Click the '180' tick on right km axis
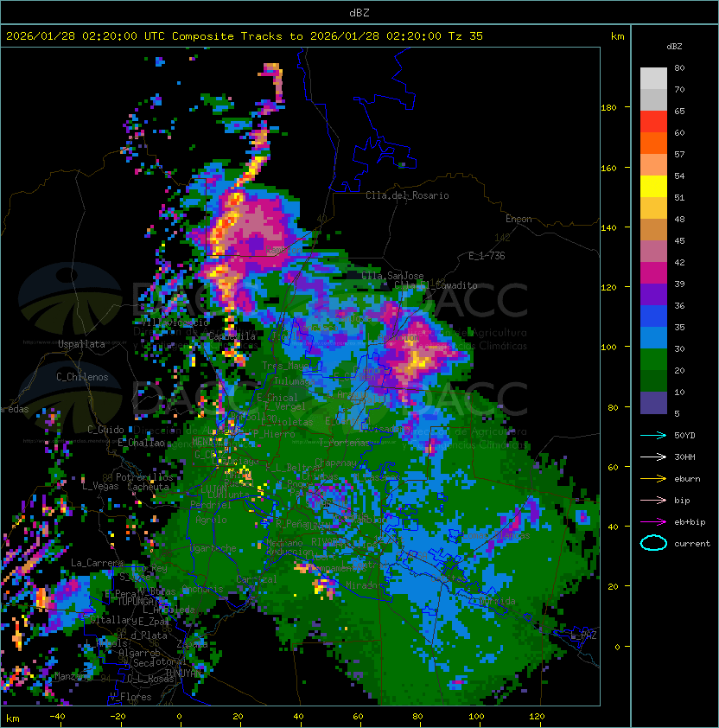This screenshot has width=719, height=728. point(608,108)
